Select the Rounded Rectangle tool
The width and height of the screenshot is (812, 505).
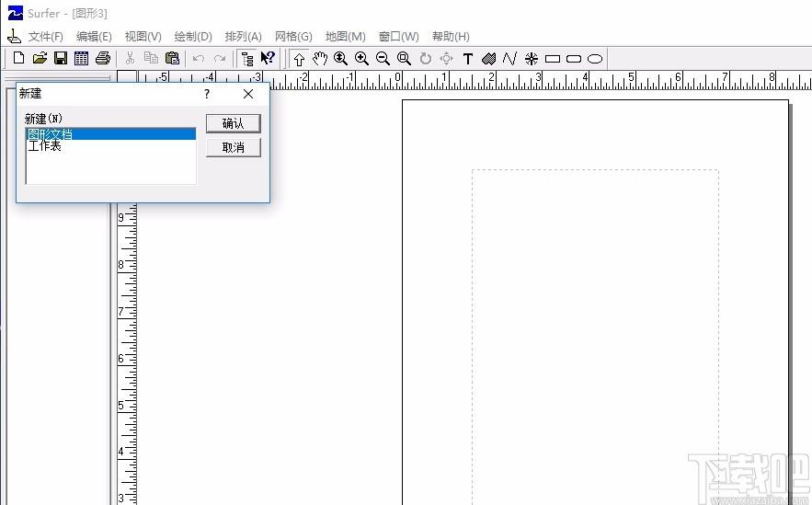tap(574, 59)
